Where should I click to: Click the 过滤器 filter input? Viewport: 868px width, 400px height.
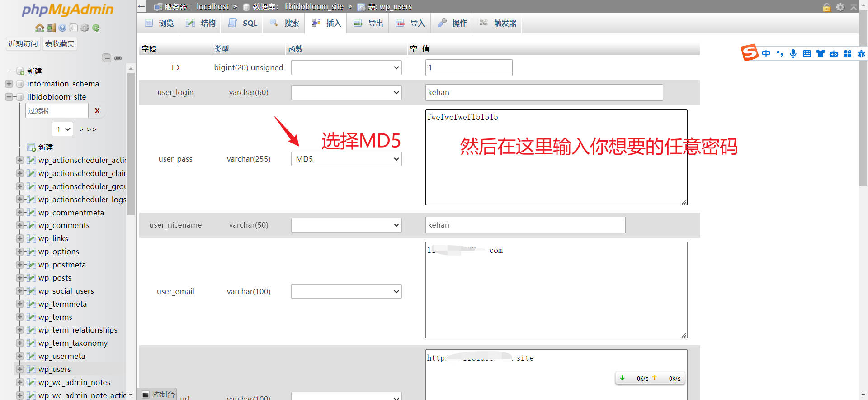click(x=57, y=110)
